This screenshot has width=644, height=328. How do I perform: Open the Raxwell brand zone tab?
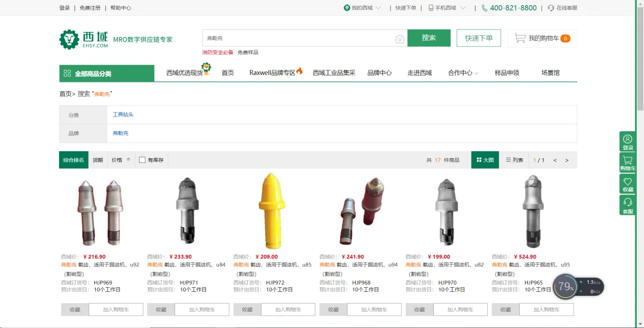coord(275,73)
